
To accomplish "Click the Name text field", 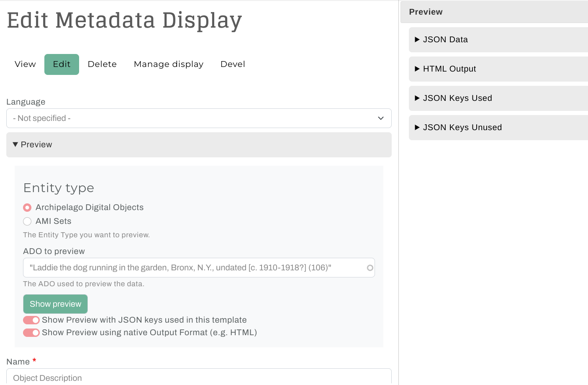I will 199,377.
